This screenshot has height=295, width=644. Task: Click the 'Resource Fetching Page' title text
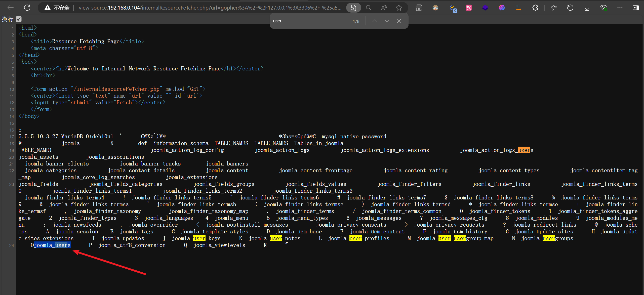86,41
